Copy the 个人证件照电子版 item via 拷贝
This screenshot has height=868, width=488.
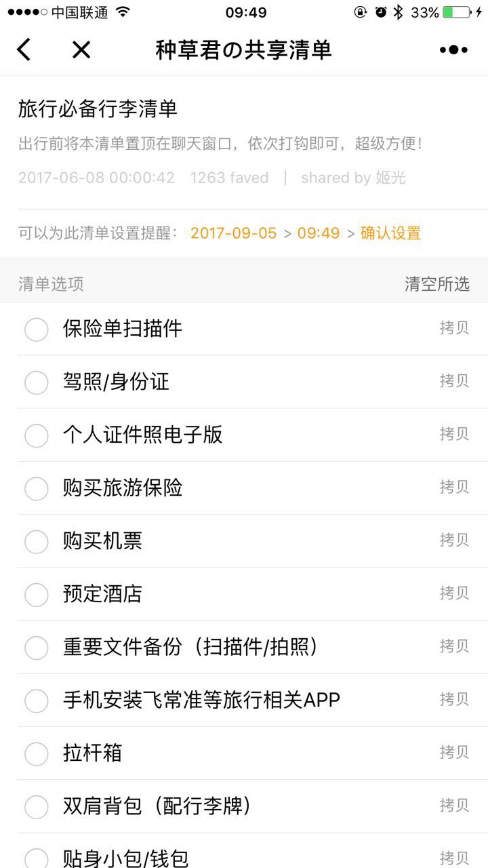coord(454,434)
